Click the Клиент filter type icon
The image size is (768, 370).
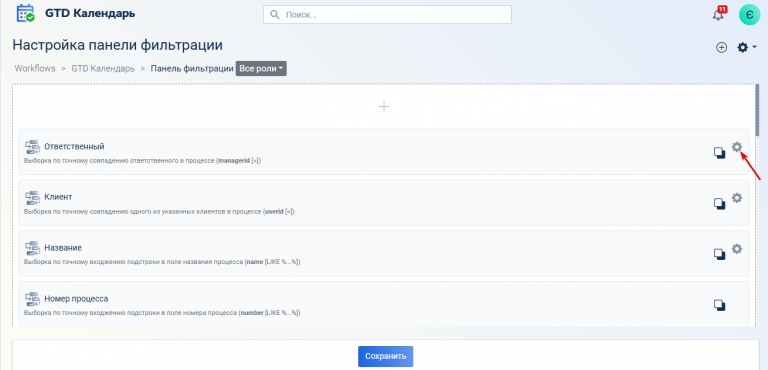click(32, 197)
